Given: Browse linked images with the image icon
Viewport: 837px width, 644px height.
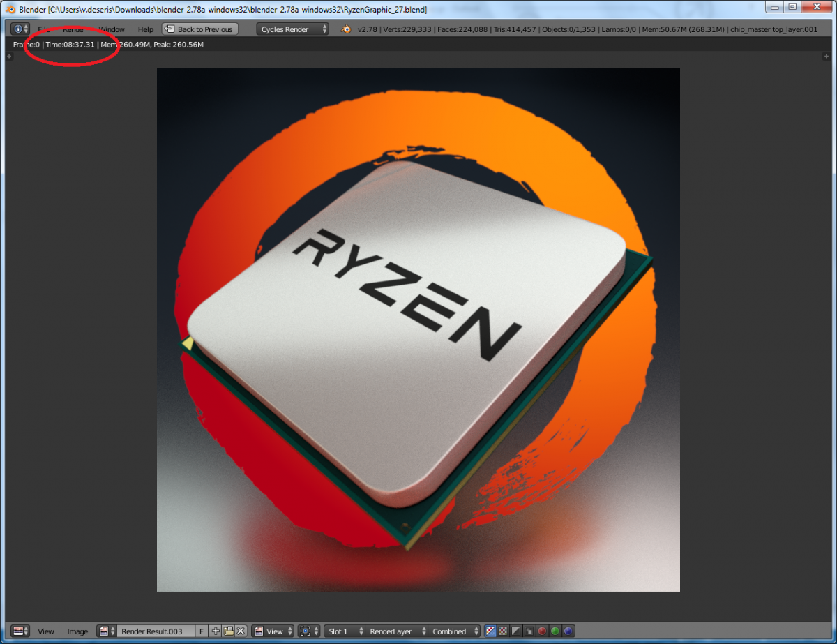Looking at the screenshot, I should pyautogui.click(x=107, y=631).
